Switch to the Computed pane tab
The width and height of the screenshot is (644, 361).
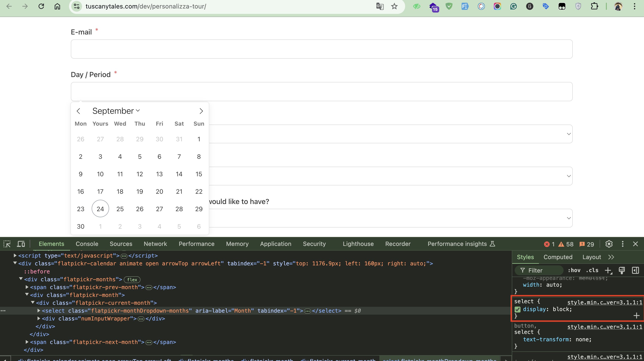tap(558, 257)
